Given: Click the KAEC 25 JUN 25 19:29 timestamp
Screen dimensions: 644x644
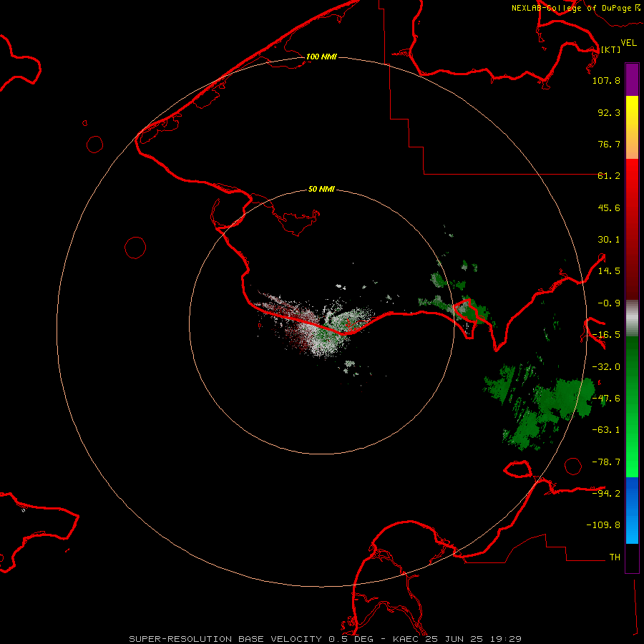Looking at the screenshot, I should (457, 639).
